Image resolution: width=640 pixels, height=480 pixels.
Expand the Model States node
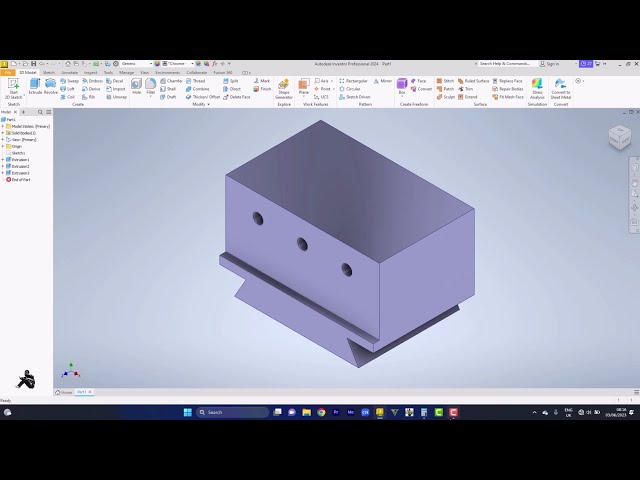click(3, 127)
